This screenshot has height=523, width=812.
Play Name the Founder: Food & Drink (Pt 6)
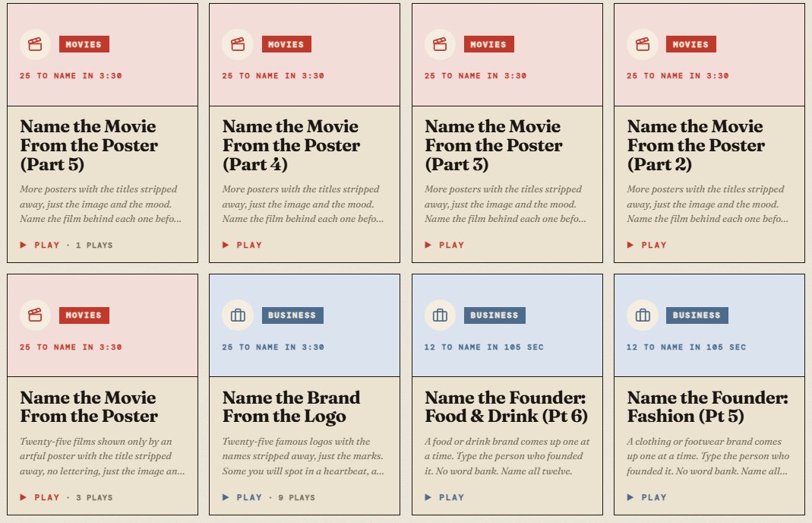[445, 497]
